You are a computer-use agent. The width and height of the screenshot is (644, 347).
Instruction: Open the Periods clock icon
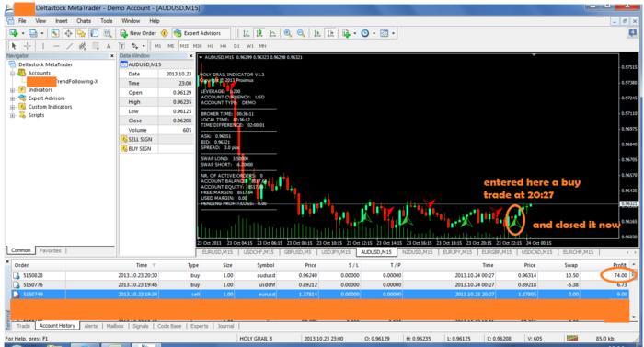pyautogui.click(x=364, y=33)
